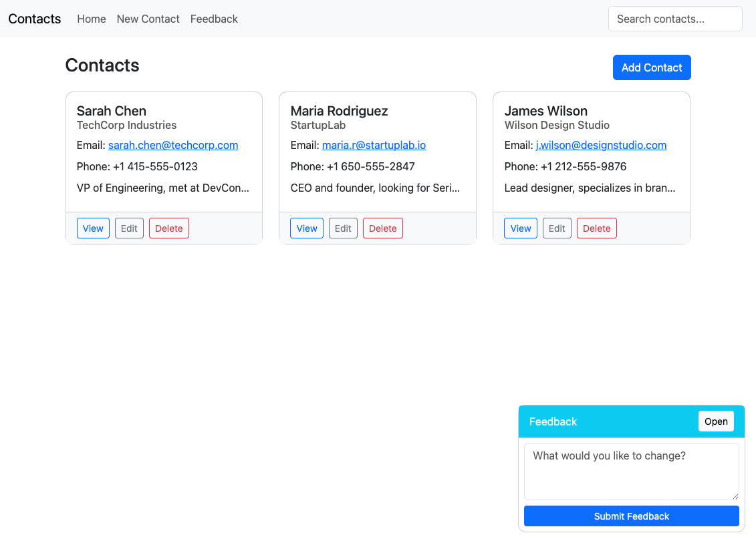This screenshot has height=543, width=756.
Task: Open j.wilson@designstudio.com email link
Action: (601, 146)
